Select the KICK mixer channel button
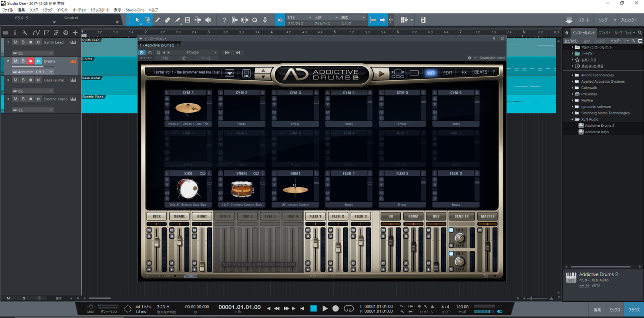 coord(157,216)
